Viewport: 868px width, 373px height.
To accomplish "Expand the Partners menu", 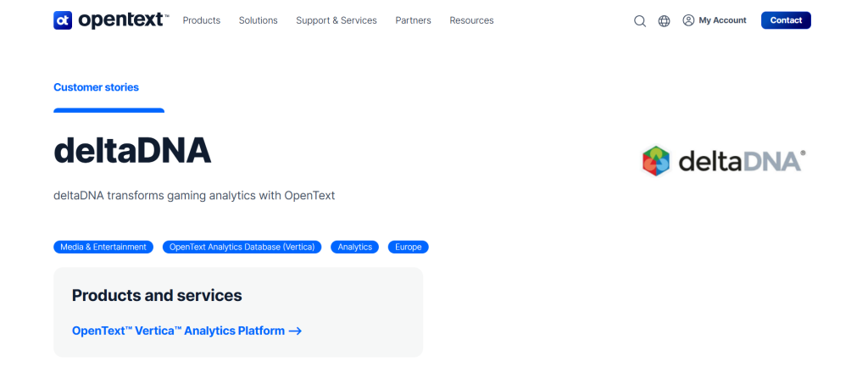I will coord(413,20).
